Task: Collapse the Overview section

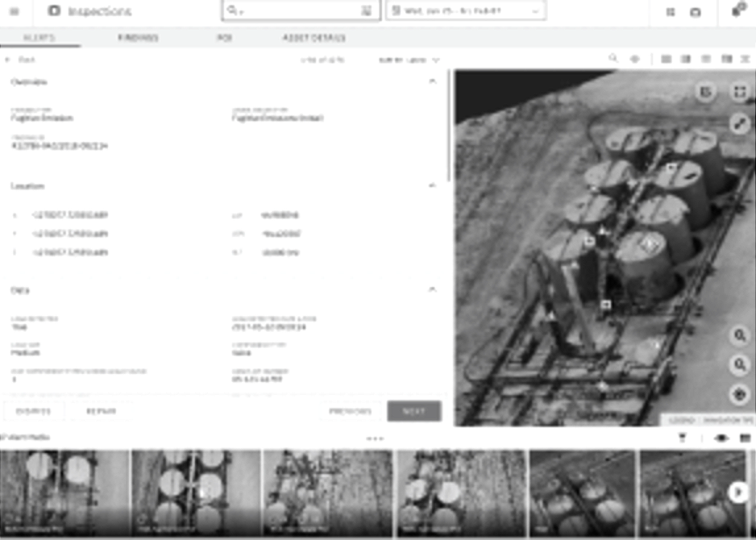Action: pyautogui.click(x=433, y=81)
